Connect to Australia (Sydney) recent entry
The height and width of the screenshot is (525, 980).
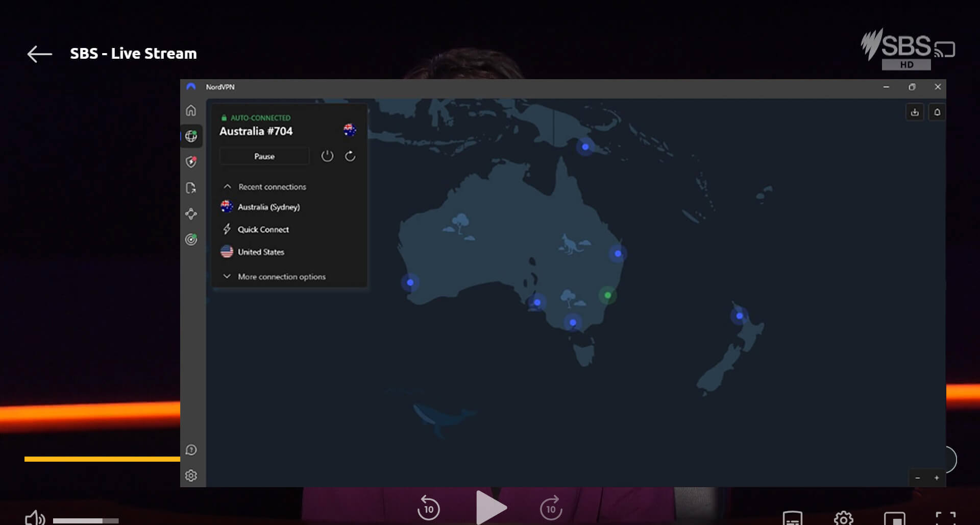[260, 207]
